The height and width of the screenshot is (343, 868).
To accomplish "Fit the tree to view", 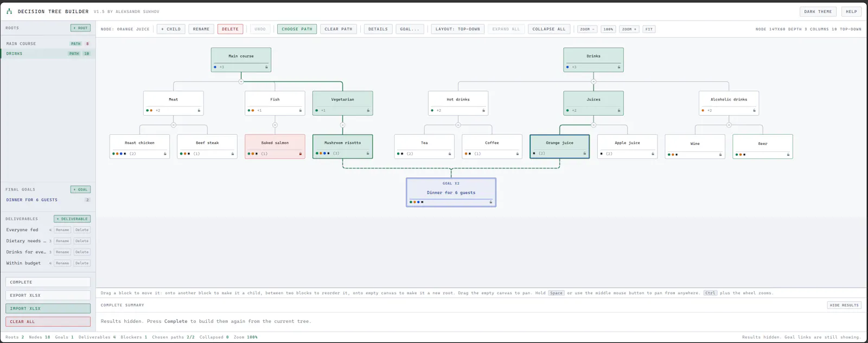I will (x=649, y=29).
